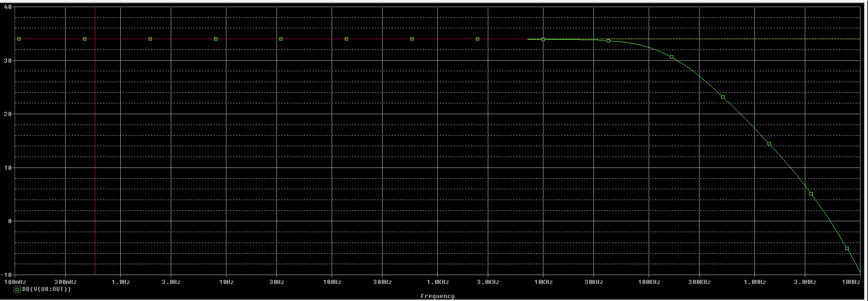Select the -10 y-axis tick label
This screenshot has height=301, width=868.
pyautogui.click(x=6, y=275)
